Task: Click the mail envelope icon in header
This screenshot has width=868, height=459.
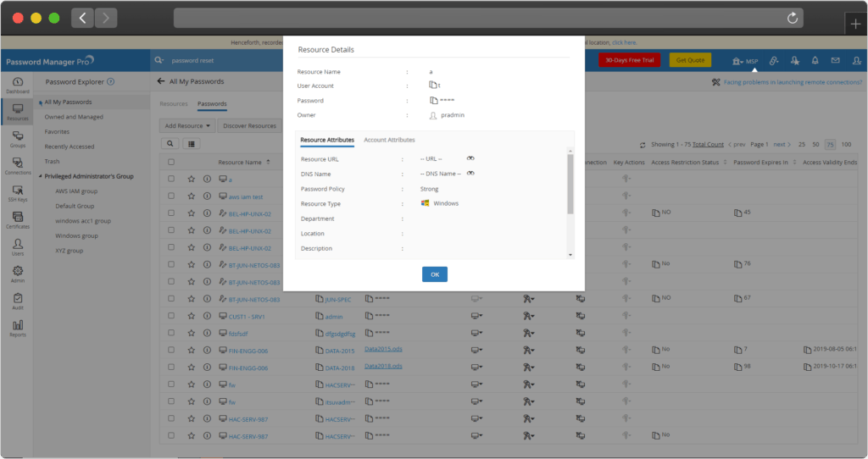Action: click(835, 60)
